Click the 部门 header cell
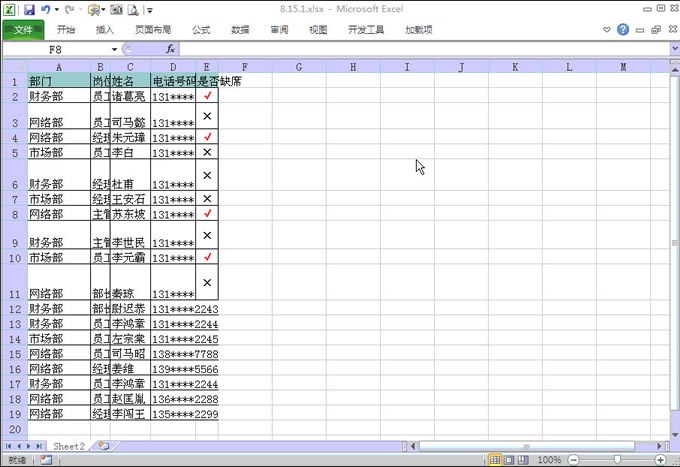Screen dimensions: 680x467 (x=59, y=81)
